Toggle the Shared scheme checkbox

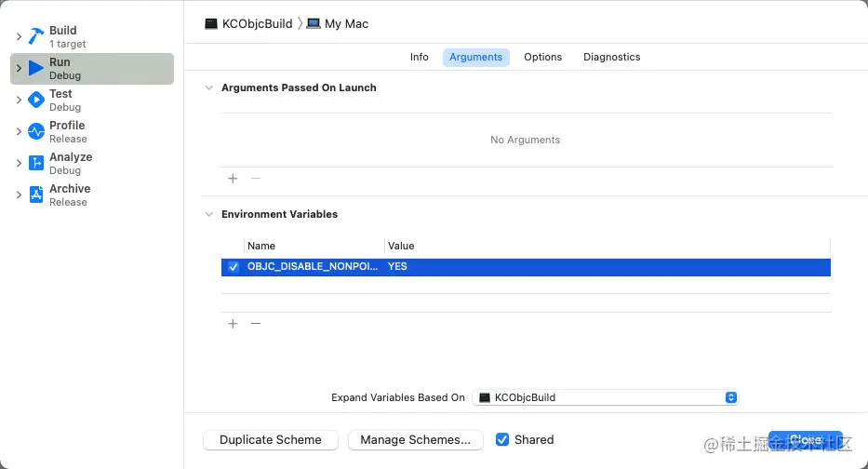(502, 440)
